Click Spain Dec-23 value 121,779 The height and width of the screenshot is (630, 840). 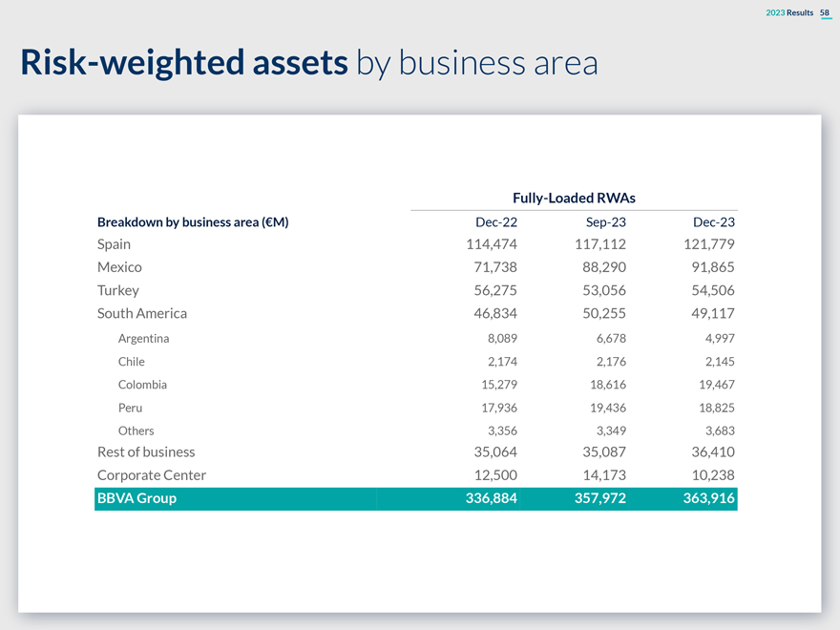pos(708,244)
